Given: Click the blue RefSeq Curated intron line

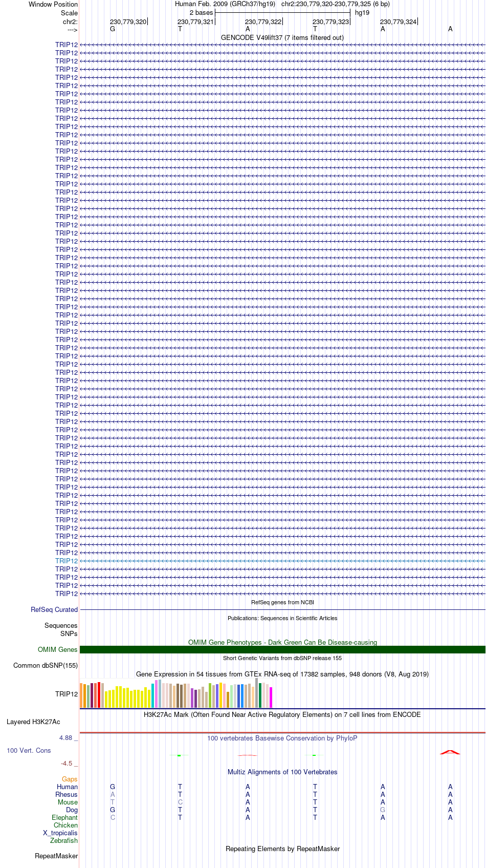Looking at the screenshot, I should 282,609.
